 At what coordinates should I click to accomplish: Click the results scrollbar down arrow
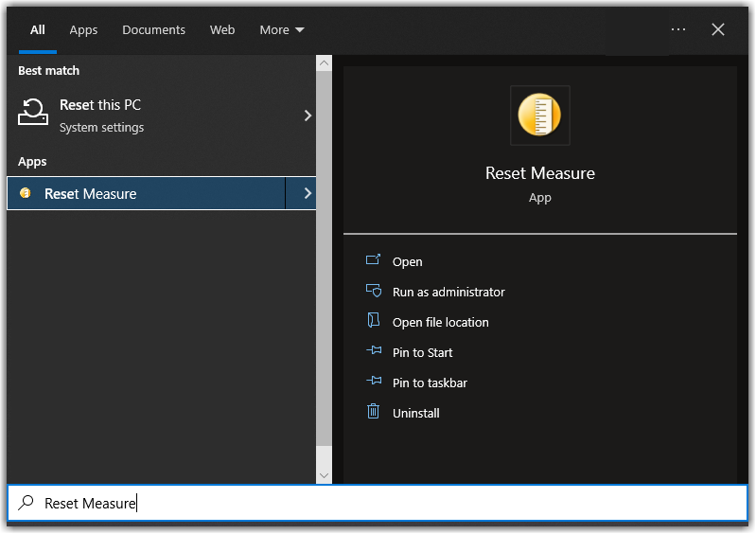click(324, 475)
